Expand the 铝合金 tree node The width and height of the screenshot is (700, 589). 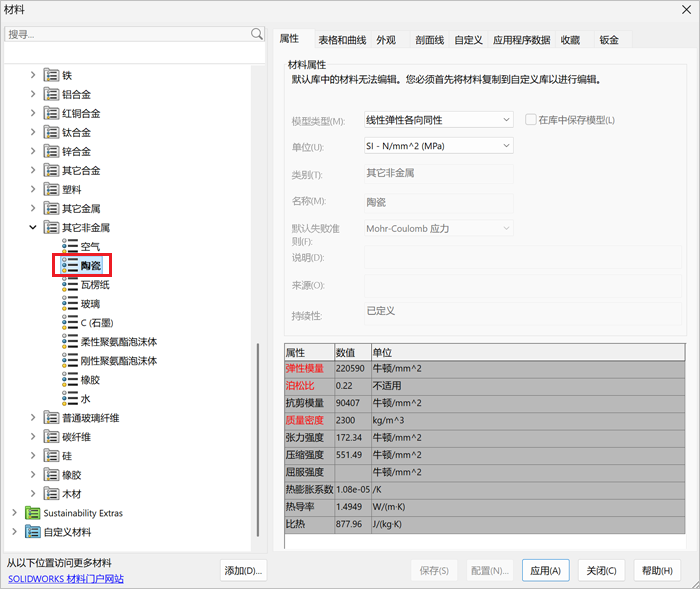tap(33, 94)
